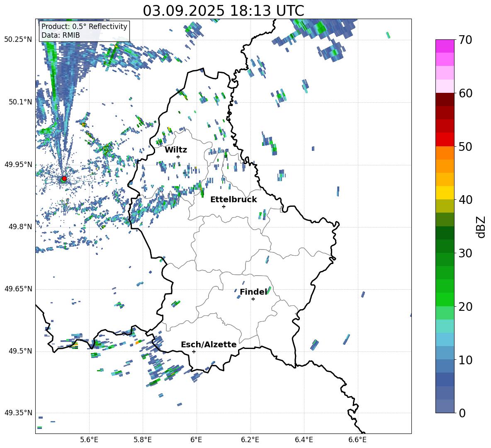Click the 0 tick on the colorbar

click(x=462, y=413)
